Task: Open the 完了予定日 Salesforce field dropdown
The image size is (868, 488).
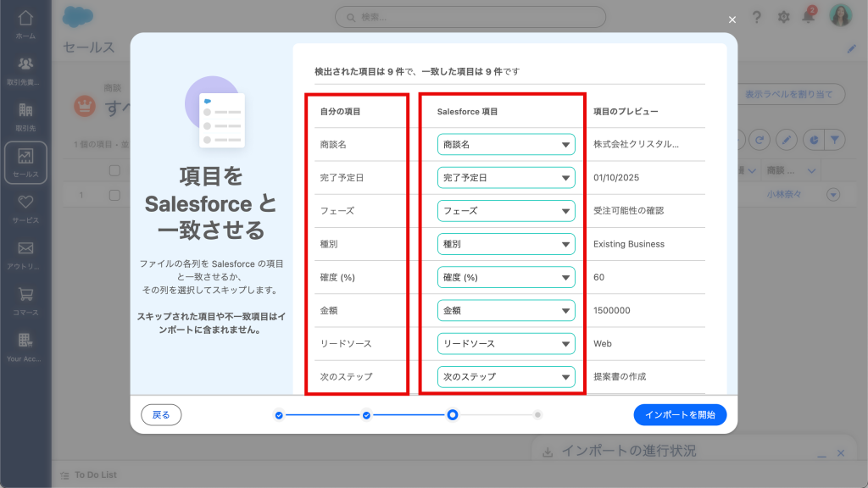Action: pos(506,178)
